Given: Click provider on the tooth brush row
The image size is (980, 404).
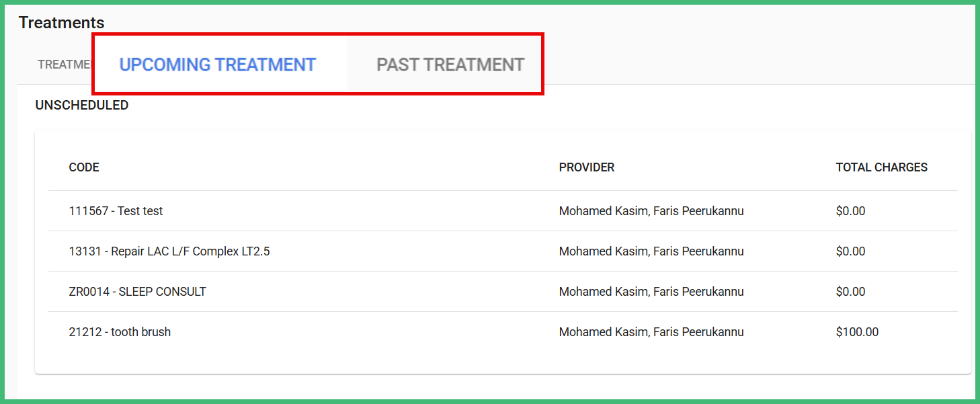Looking at the screenshot, I should (651, 331).
